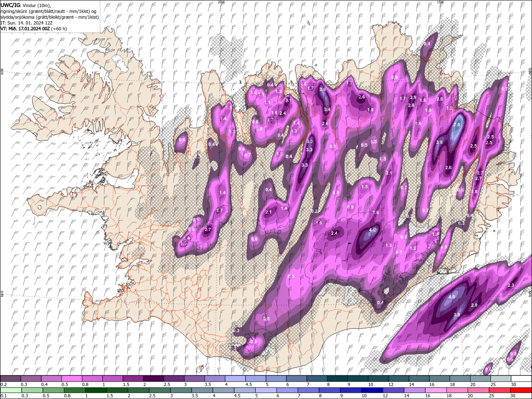The image size is (532, 399).
Task: Click the bright pink 0.5 snow legend swatch
Action: pyautogui.click(x=71, y=379)
